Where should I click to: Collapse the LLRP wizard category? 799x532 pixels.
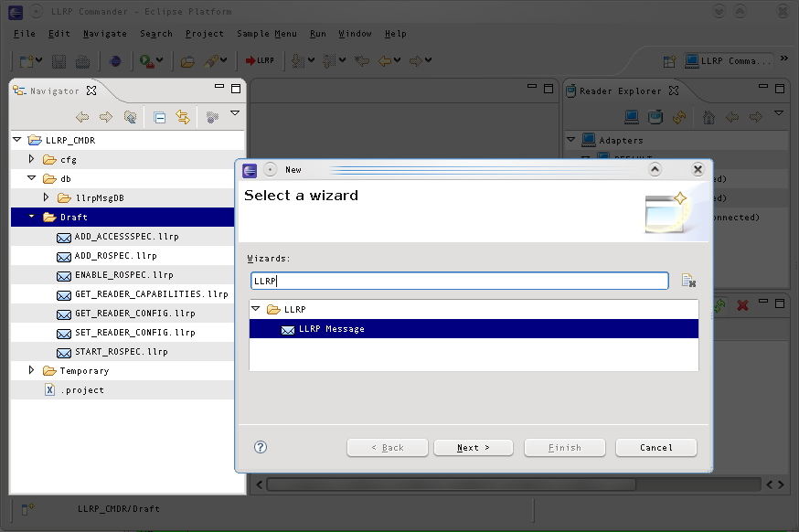point(256,309)
